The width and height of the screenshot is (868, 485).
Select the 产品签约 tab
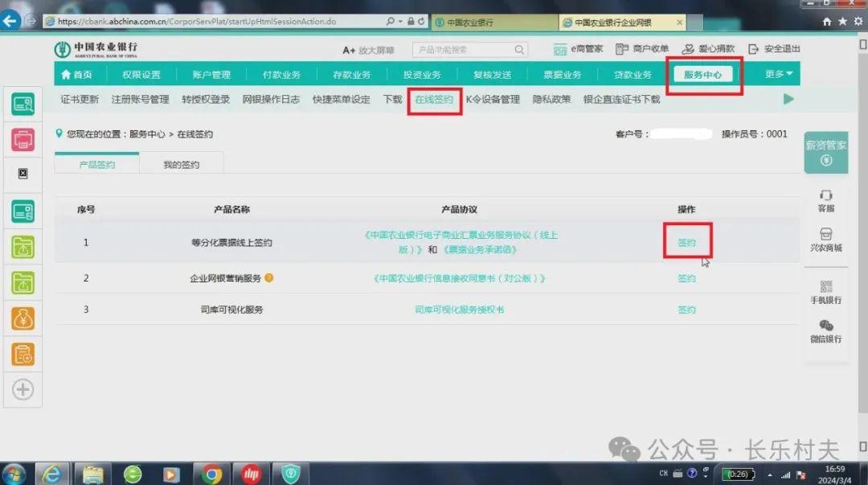coord(97,164)
